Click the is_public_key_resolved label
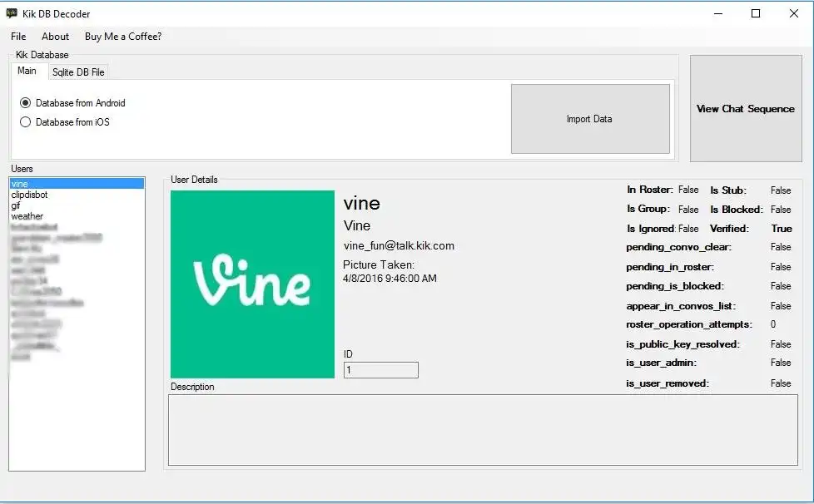This screenshot has width=814, height=504. (x=682, y=344)
